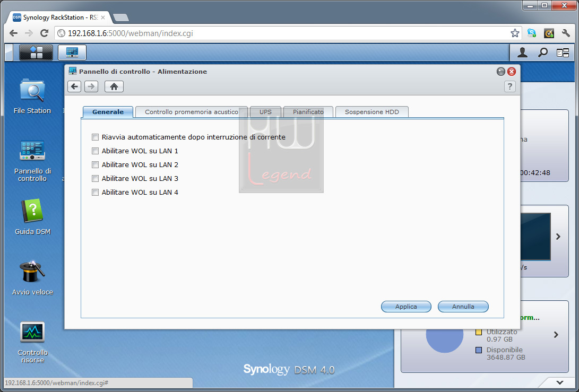Open Guida DSM desktop icon
Screen dimensions: 579x392
point(32,217)
